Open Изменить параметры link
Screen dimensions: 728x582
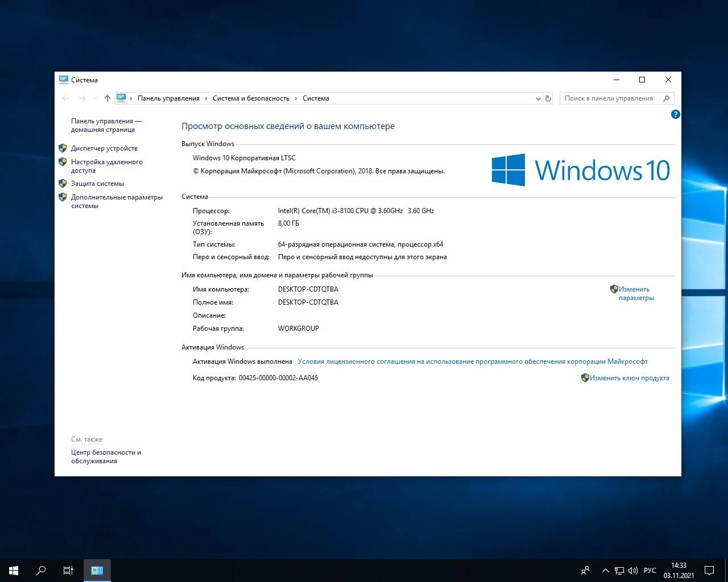point(636,293)
